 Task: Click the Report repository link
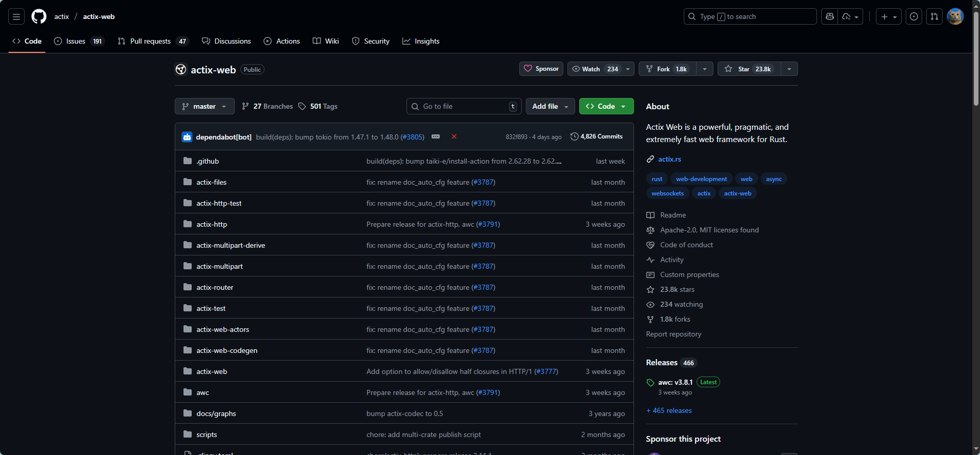(673, 334)
